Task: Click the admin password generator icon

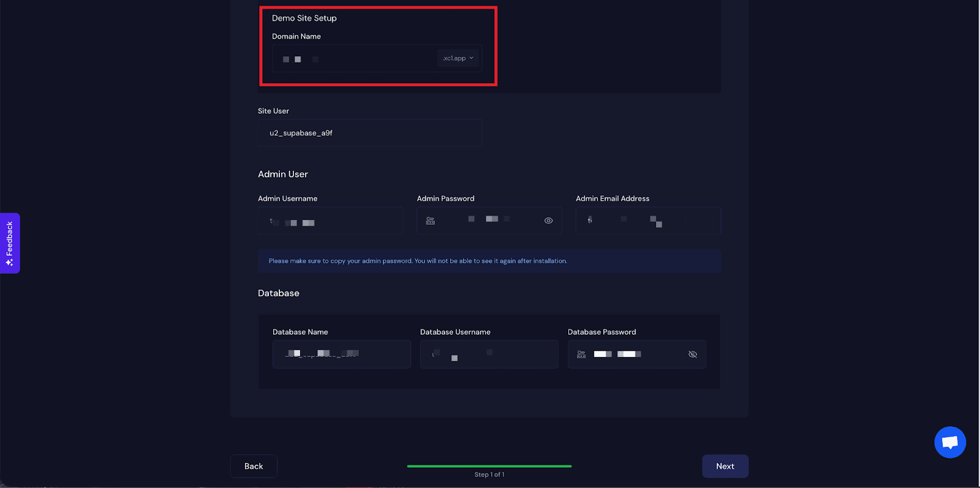Action: (431, 221)
